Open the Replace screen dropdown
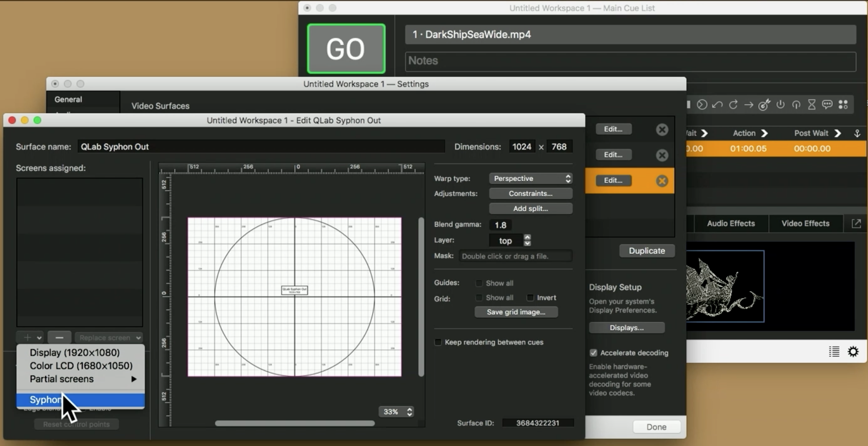This screenshot has height=446, width=868. pyautogui.click(x=108, y=338)
